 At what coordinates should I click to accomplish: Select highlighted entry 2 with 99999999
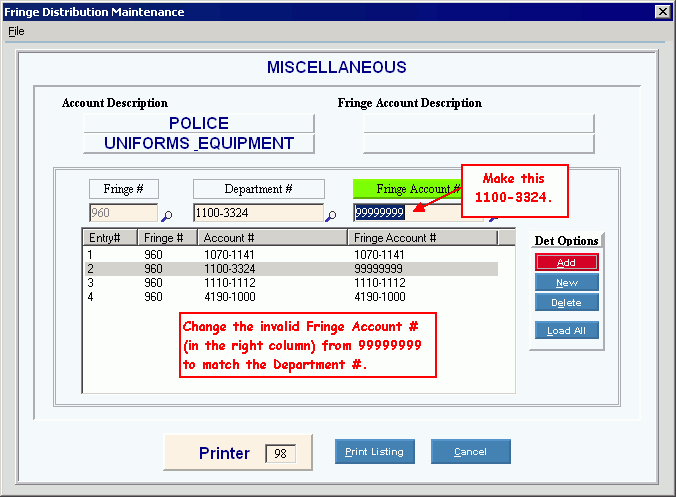tap(290, 269)
